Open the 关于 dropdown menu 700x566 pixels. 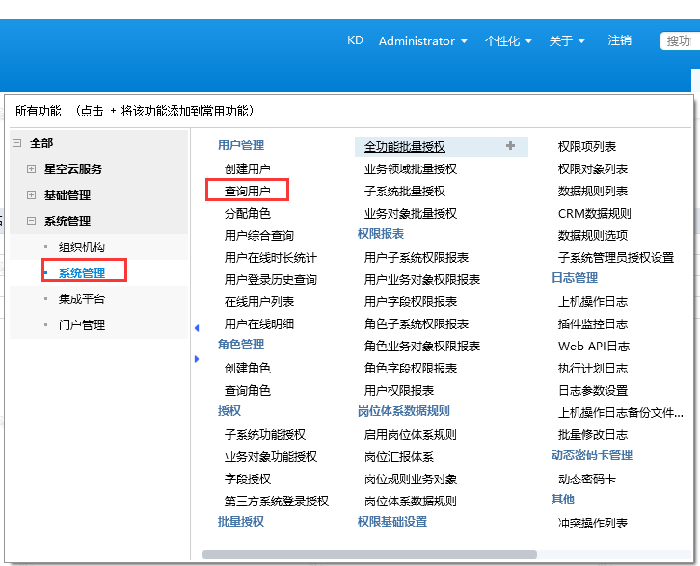(567, 41)
